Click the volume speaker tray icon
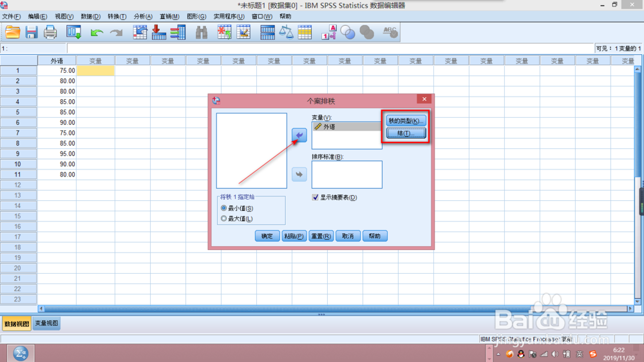644x362 pixels. pyautogui.click(x=555, y=354)
